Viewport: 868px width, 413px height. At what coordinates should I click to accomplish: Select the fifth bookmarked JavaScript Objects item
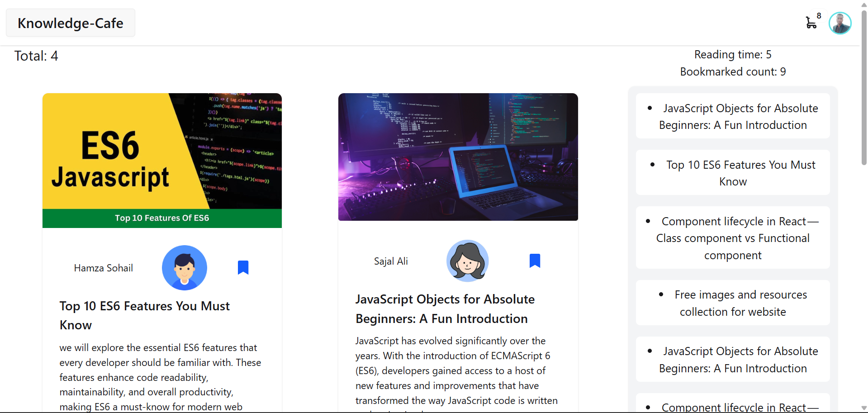click(733, 360)
